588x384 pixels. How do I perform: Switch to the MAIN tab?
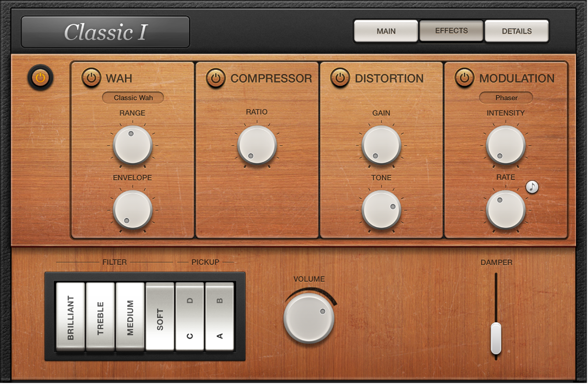pos(386,31)
